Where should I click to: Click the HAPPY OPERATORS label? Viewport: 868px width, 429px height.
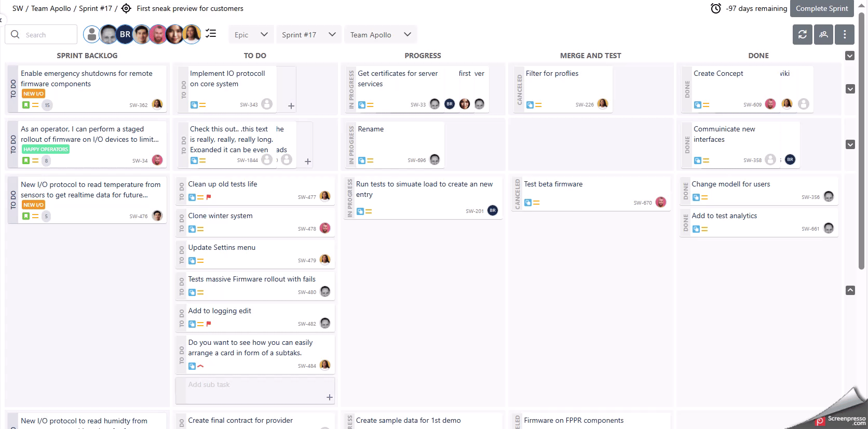(46, 149)
